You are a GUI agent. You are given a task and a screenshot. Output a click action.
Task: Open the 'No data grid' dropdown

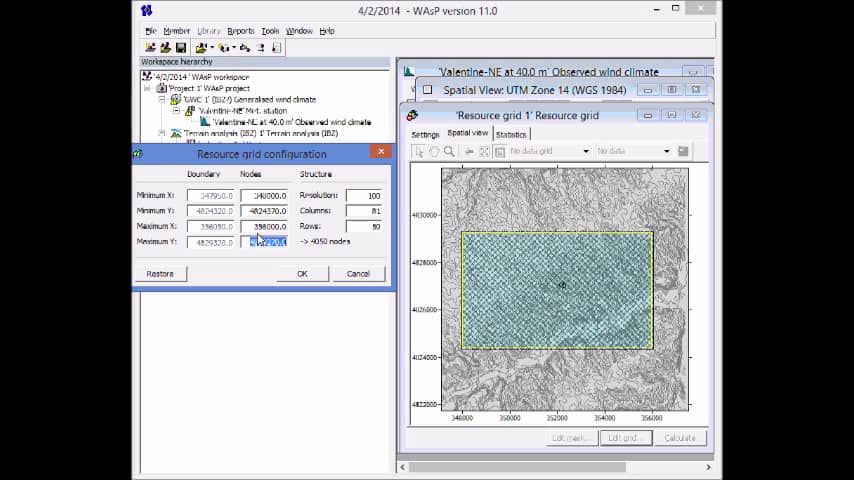coord(586,151)
